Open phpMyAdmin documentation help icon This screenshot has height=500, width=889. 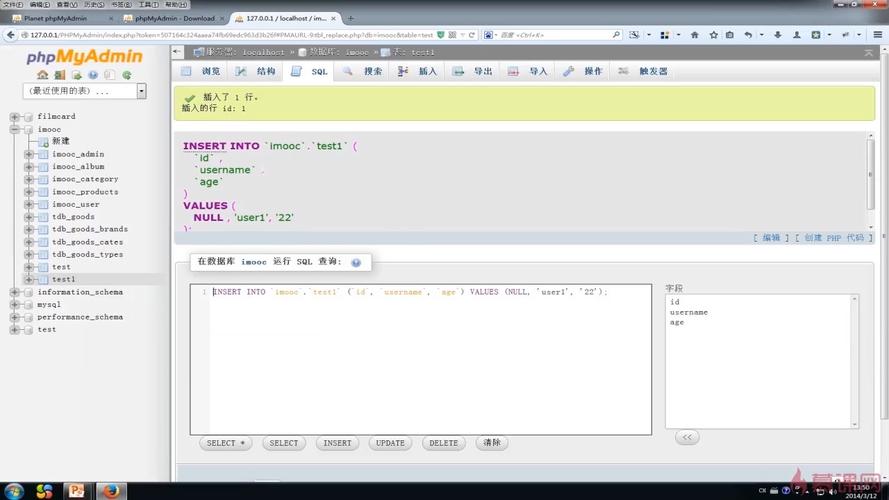93,75
